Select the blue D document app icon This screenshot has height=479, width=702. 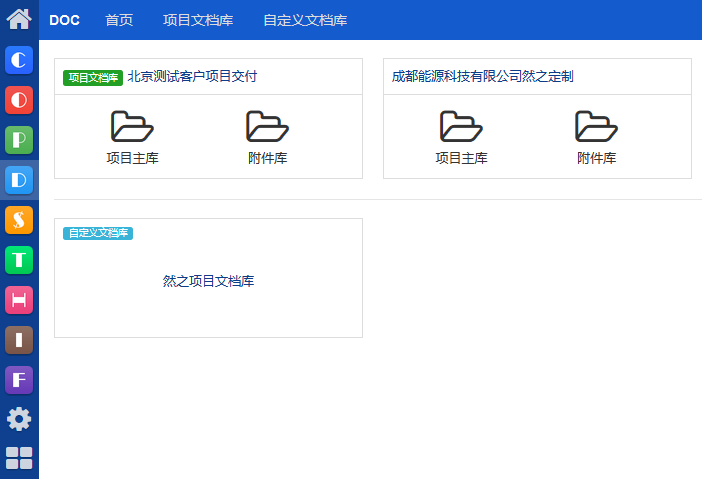(19, 180)
